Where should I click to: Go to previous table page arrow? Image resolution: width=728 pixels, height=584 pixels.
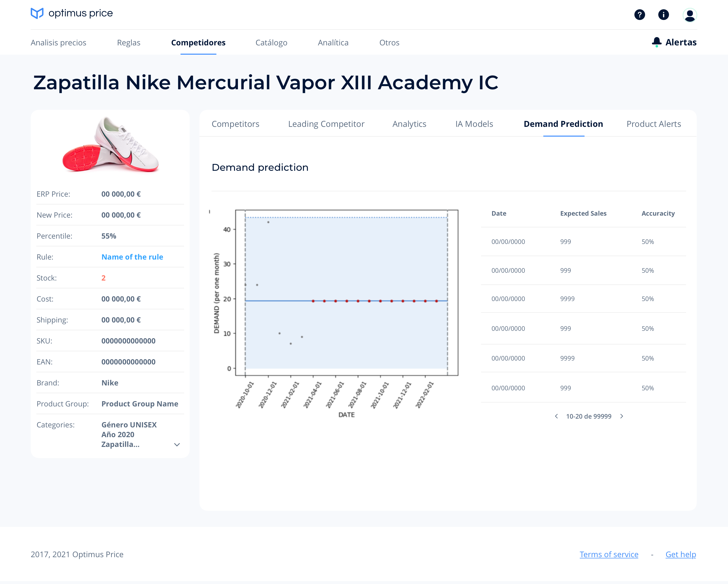coord(556,416)
